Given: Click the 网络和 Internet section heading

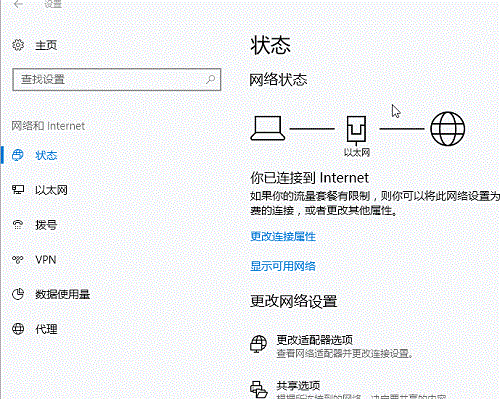Looking at the screenshot, I should click(48, 126).
